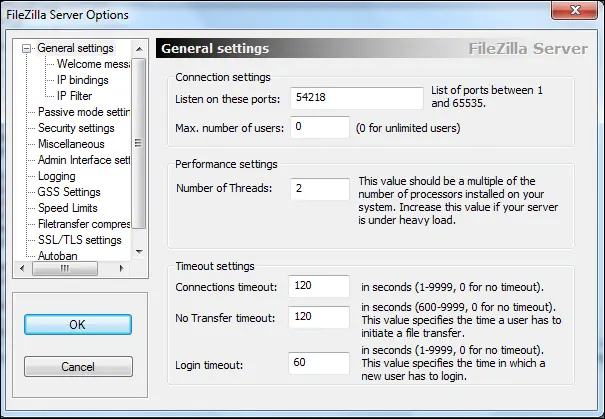Select GSS Settings in the tree
The image size is (605, 419).
69,192
